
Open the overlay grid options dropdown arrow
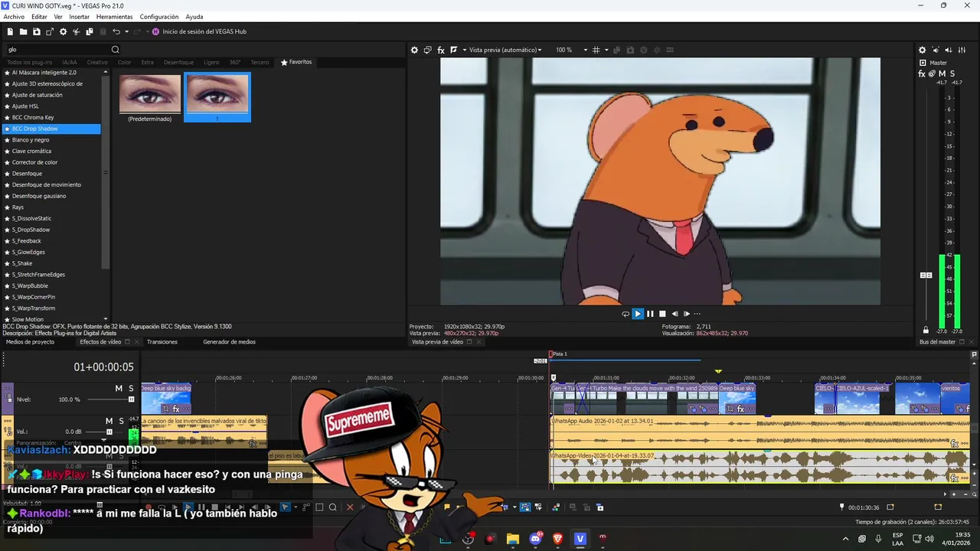click(x=606, y=50)
